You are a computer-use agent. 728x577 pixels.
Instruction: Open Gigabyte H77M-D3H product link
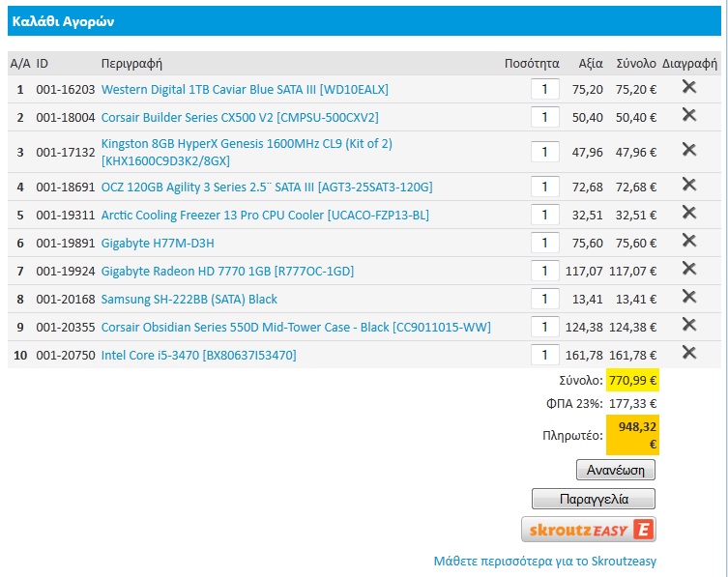(x=158, y=244)
